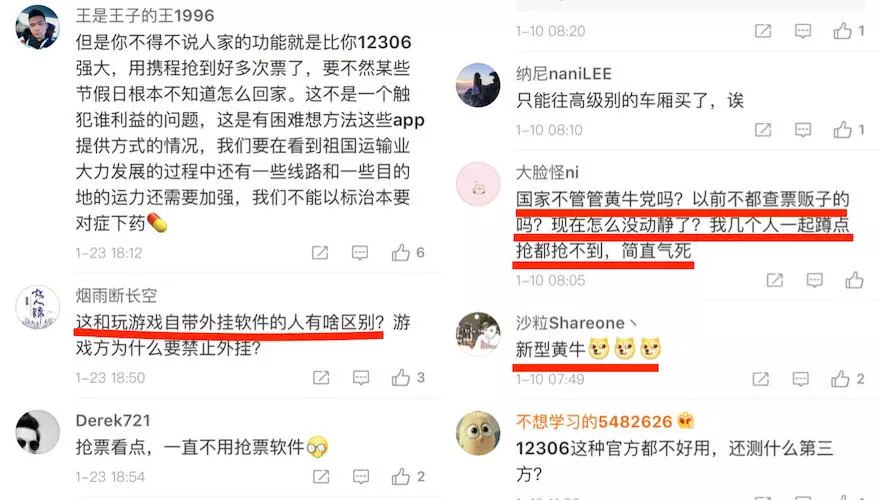Reply to 沙粒Shareone's comment
Screen dimensions: 880x500
[800, 379]
